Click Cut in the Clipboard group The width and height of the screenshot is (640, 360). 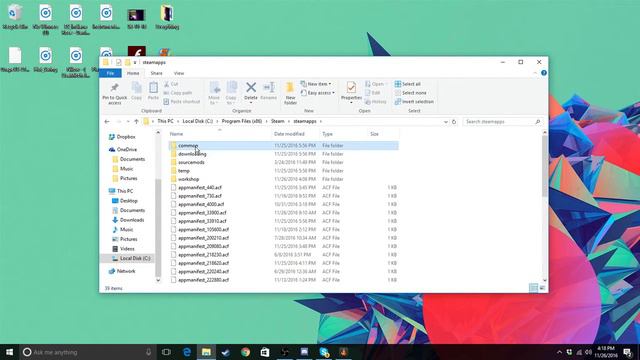click(171, 84)
